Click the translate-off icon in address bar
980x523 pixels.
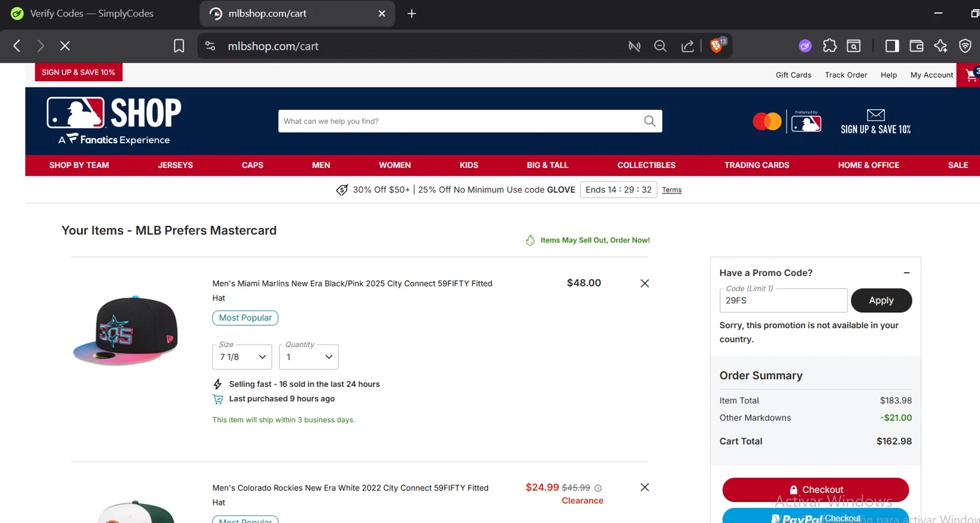coord(634,46)
